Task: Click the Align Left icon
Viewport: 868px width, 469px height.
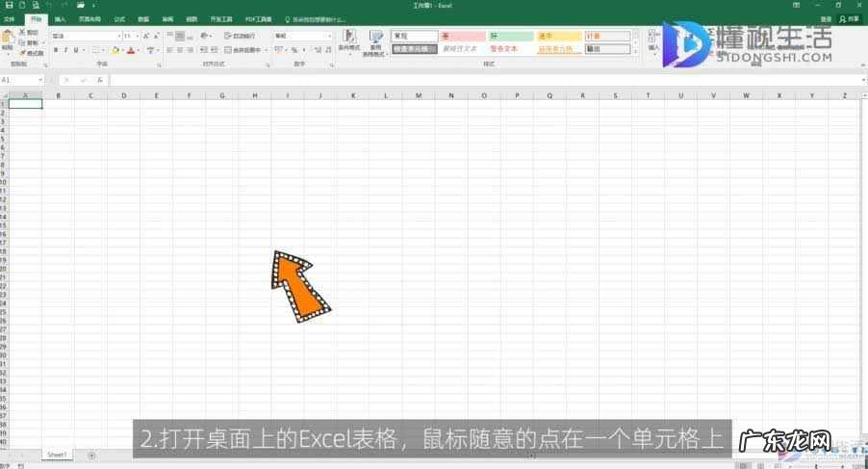Action: [x=170, y=50]
